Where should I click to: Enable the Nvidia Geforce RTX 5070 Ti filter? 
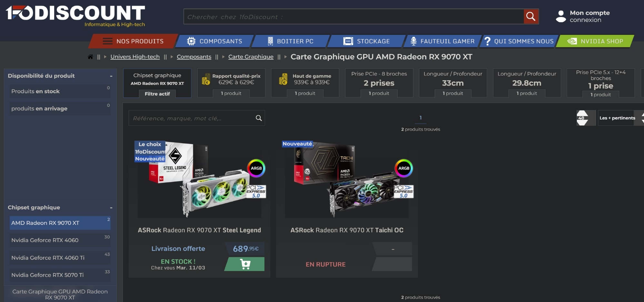tap(60, 275)
